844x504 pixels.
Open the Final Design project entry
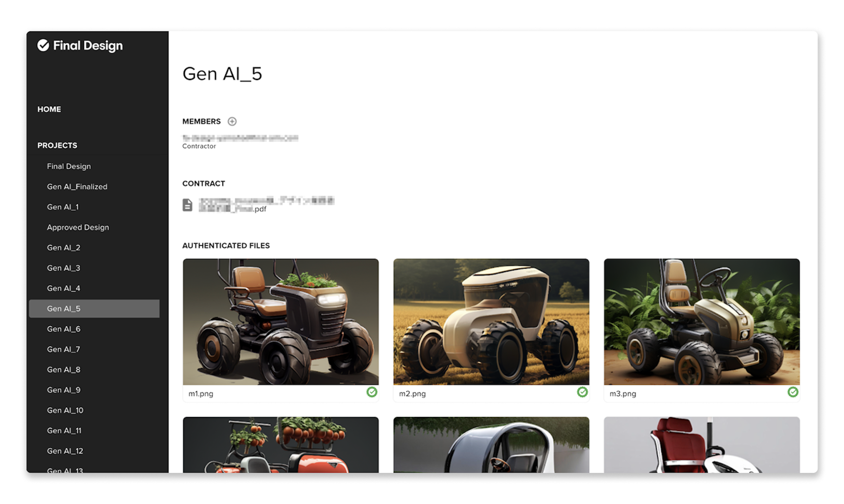(x=69, y=167)
